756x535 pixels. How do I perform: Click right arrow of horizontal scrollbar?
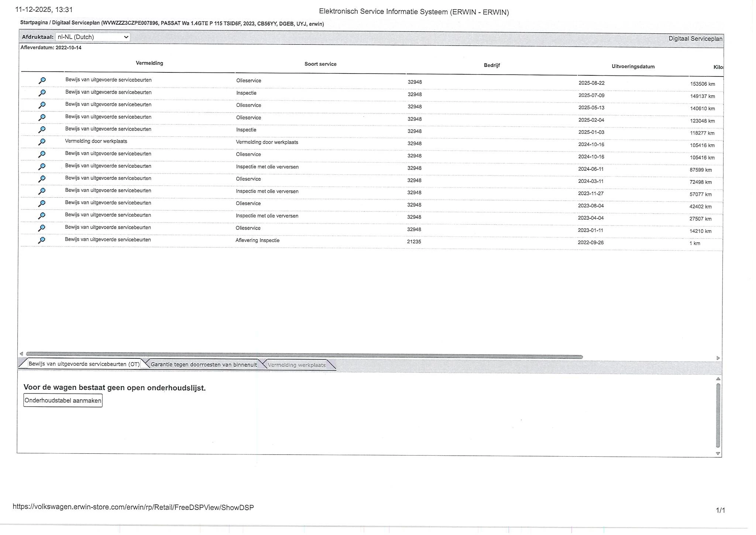click(718, 358)
